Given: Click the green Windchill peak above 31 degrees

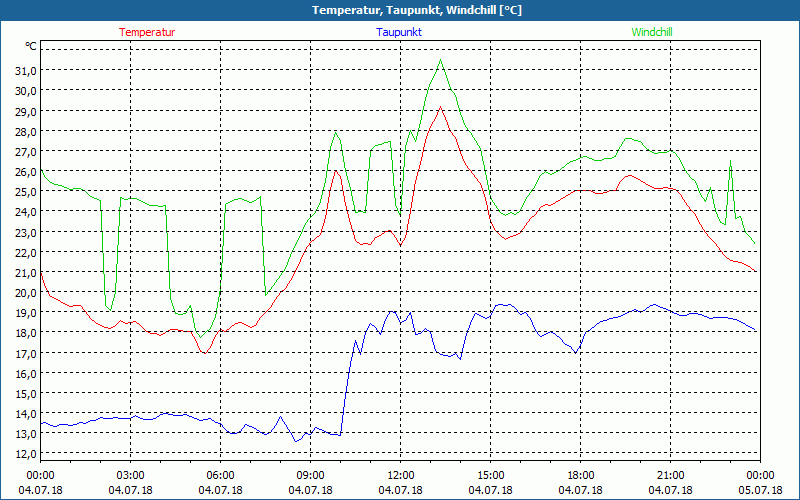Looking at the screenshot, I should (x=440, y=60).
